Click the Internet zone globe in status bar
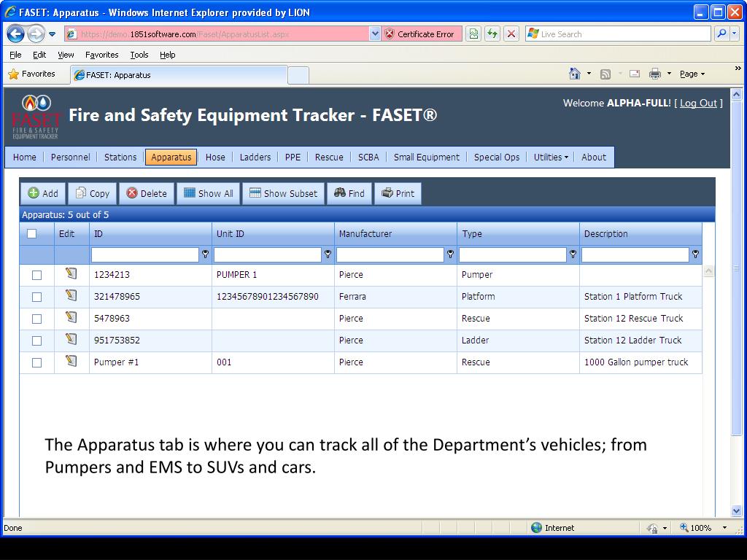Viewport: 747px width, 560px height. coord(536,527)
